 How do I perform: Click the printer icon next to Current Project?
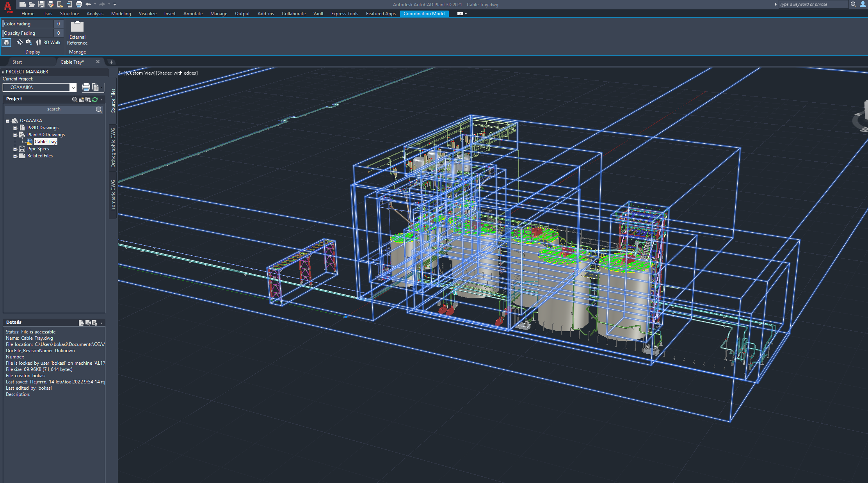click(x=86, y=87)
